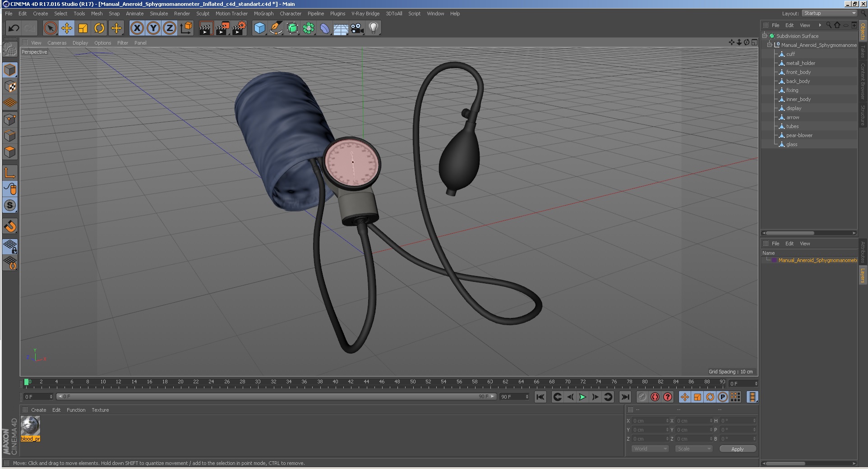Add a Subdivision Surface generator icon
The image size is (868, 469).
coord(292,28)
